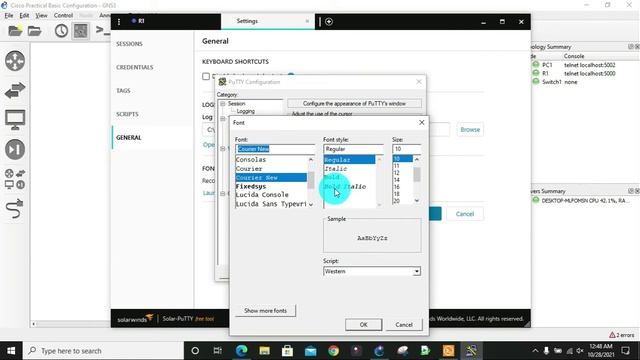
Task: Confirm the Font dialog with OK
Action: click(364, 324)
